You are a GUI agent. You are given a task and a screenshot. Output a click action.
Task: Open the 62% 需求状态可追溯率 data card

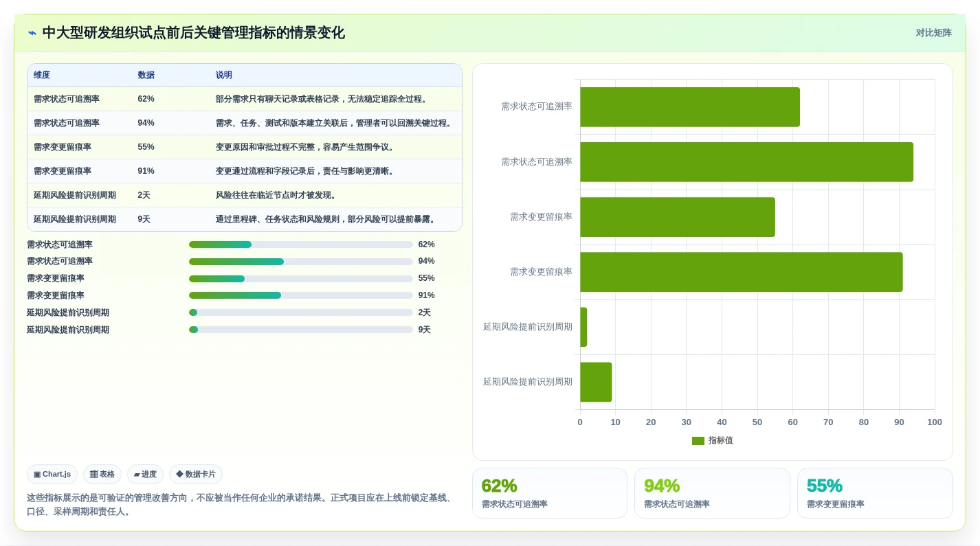click(x=550, y=493)
